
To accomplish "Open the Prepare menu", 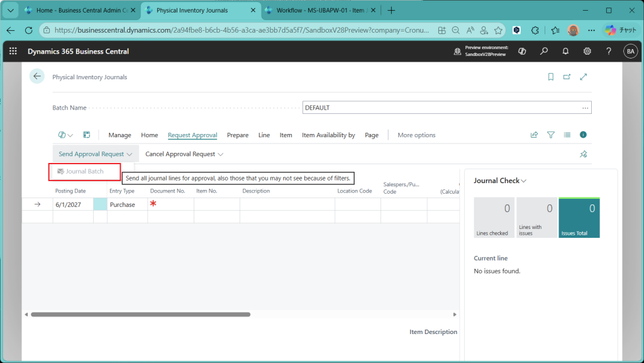I will tap(238, 135).
